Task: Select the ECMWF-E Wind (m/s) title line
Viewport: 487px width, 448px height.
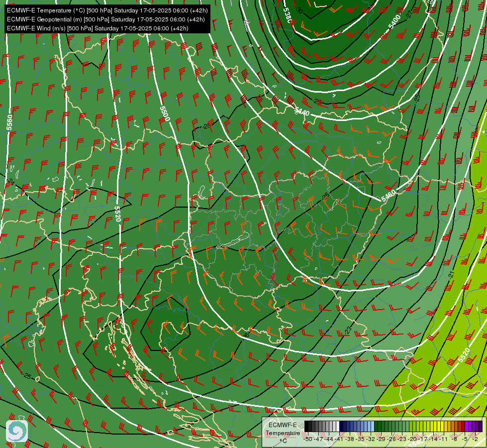Action: click(97, 28)
